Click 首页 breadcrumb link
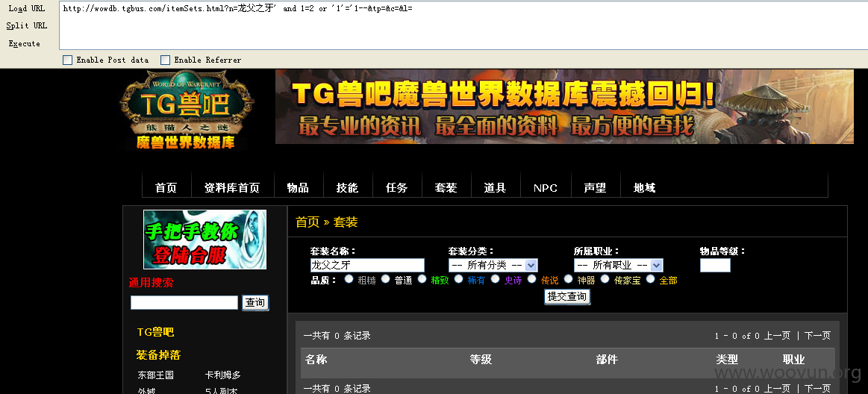868x394 pixels. click(307, 222)
